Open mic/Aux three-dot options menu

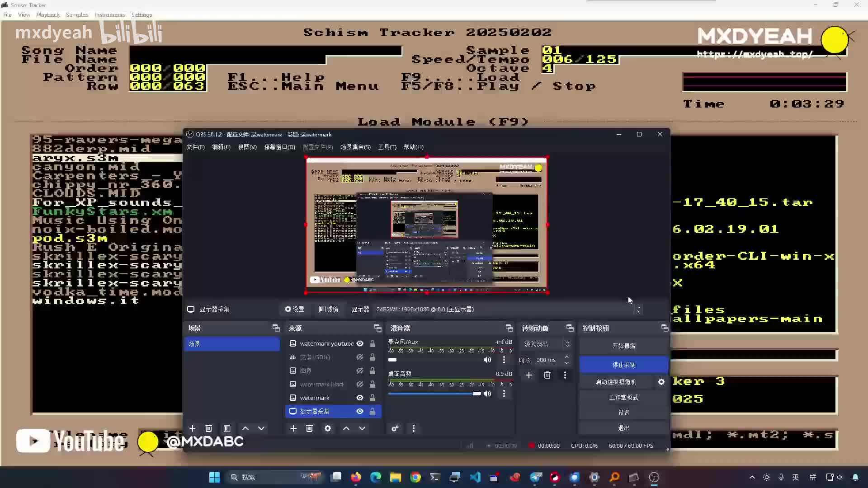click(504, 360)
